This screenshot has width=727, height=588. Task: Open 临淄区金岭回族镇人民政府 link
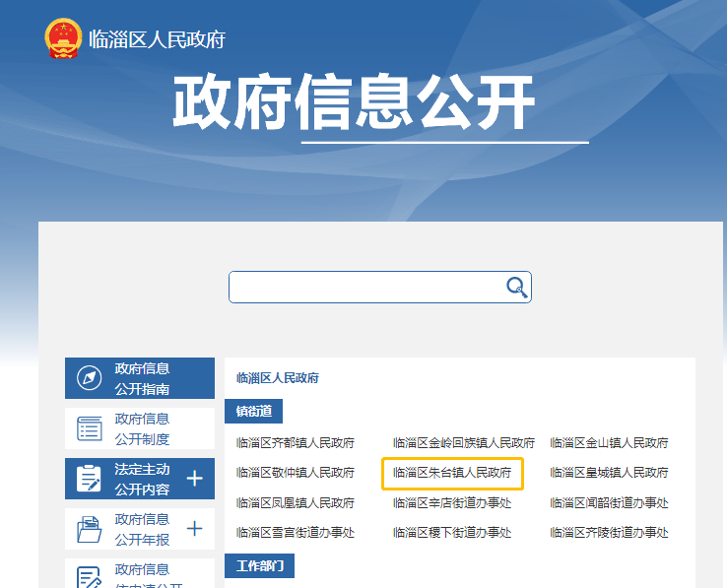[x=464, y=443]
